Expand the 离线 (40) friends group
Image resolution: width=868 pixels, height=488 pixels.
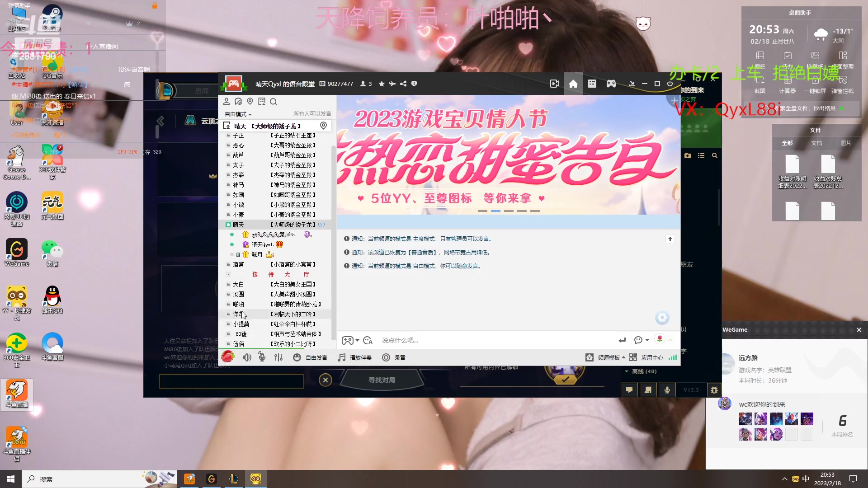(x=641, y=371)
